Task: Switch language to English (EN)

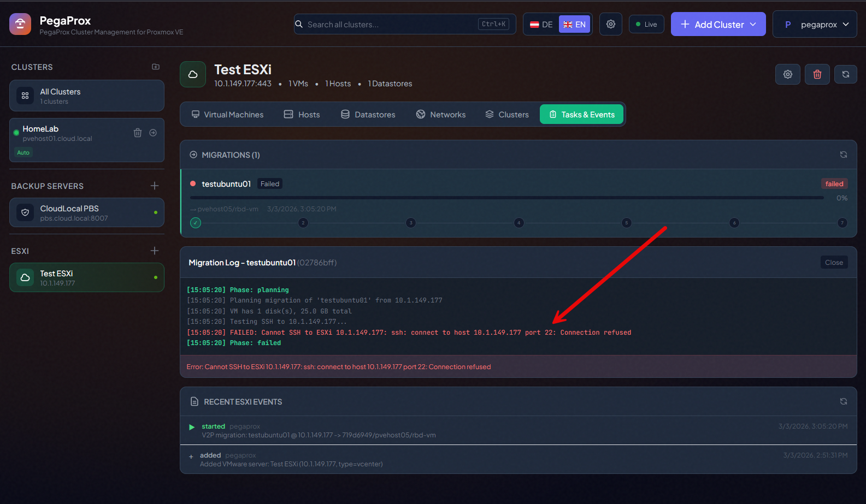Action: [x=574, y=25]
